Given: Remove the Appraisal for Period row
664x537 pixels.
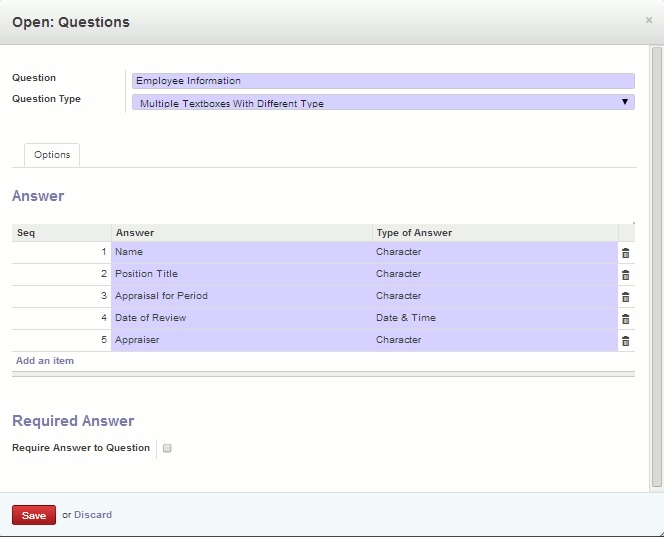Looking at the screenshot, I should click(x=625, y=297).
